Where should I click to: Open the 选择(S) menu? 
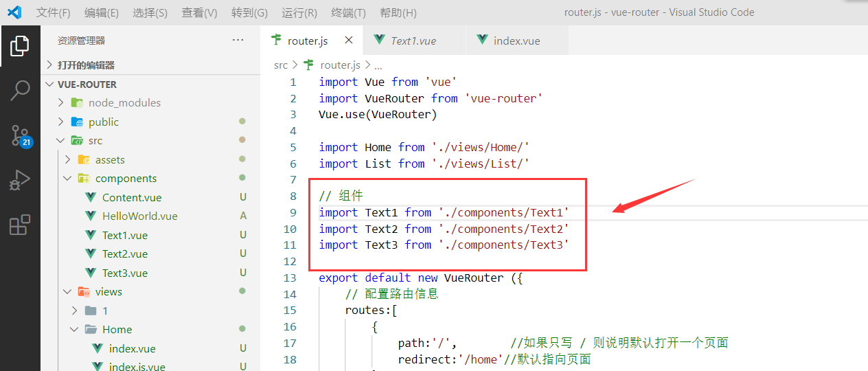click(x=150, y=12)
